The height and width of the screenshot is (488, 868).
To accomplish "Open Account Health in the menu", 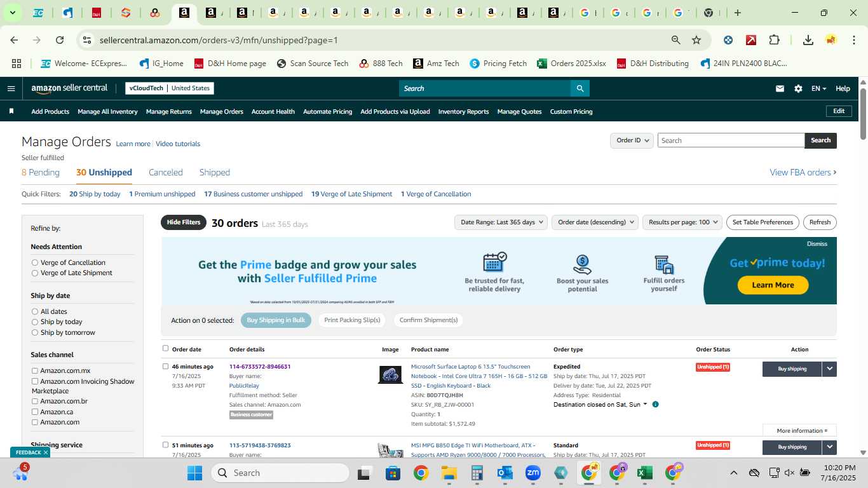I will 273,111.
